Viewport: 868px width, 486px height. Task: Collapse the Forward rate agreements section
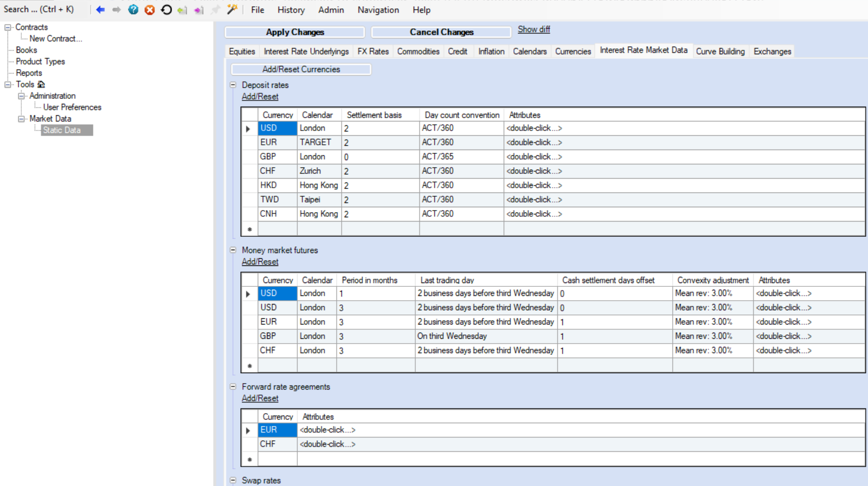tap(233, 386)
